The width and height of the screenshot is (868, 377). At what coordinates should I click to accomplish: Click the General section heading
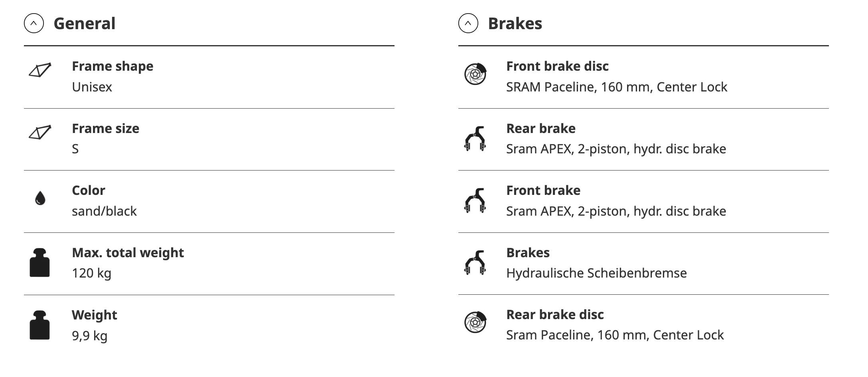coord(85,24)
